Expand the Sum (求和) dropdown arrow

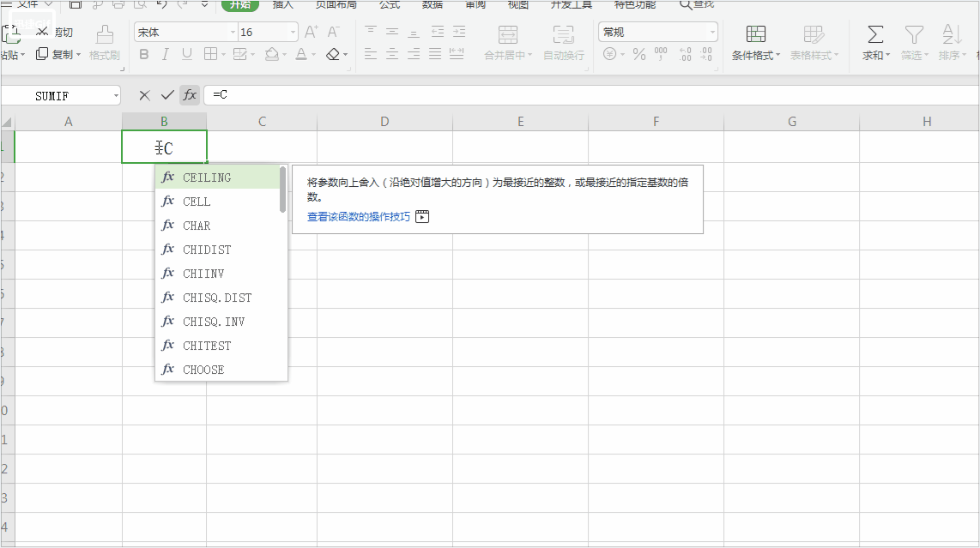887,55
